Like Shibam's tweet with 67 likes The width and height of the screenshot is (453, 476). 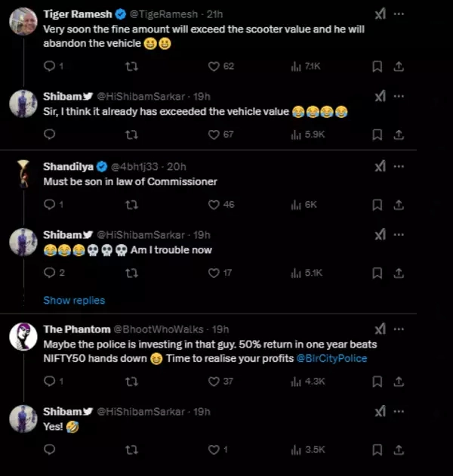(x=214, y=134)
